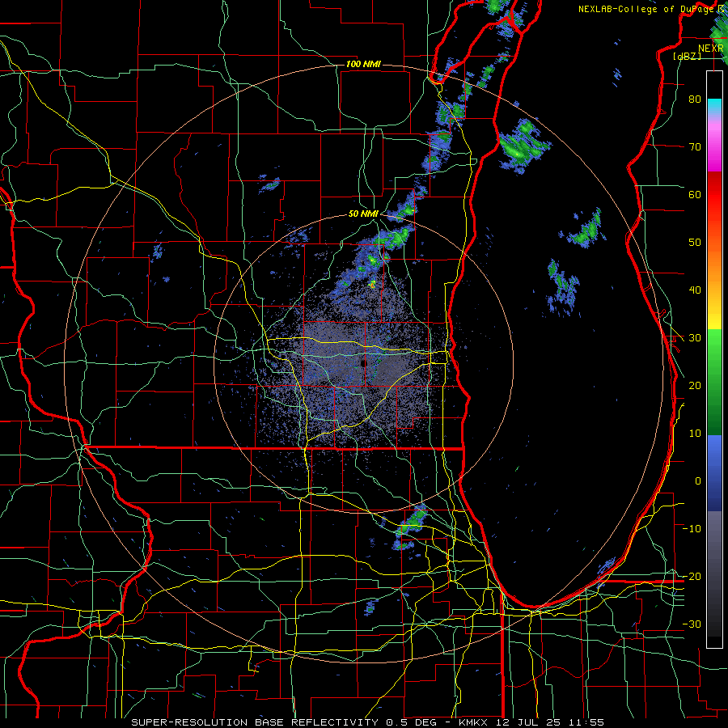Click the -30 value on the dBZ scale
Viewport: 728px width, 728px height.
(x=692, y=625)
